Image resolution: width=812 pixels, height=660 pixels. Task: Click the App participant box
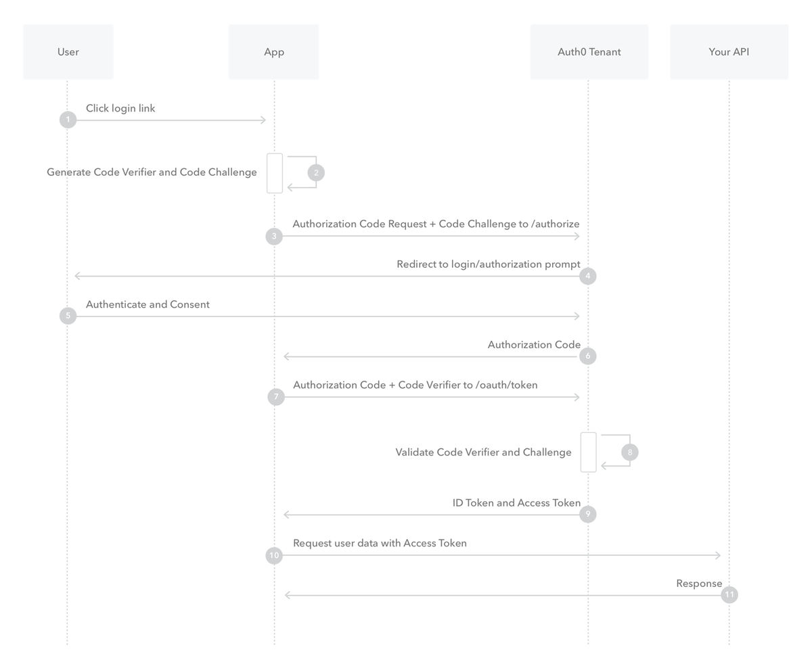[274, 52]
